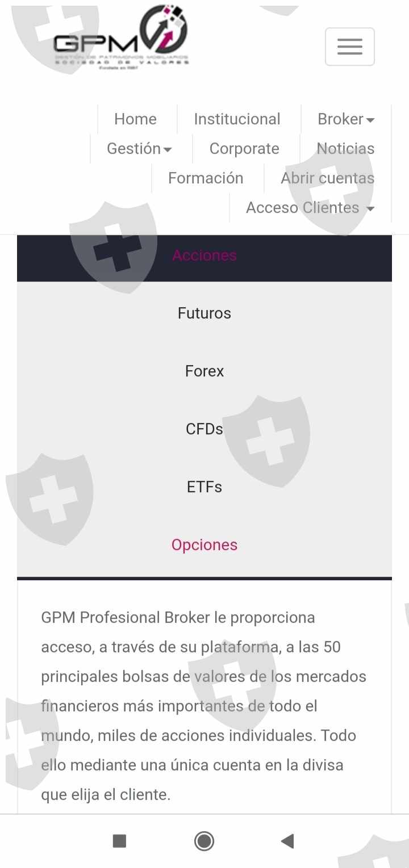
Task: Switch to the Futuros tab
Action: pos(204,313)
